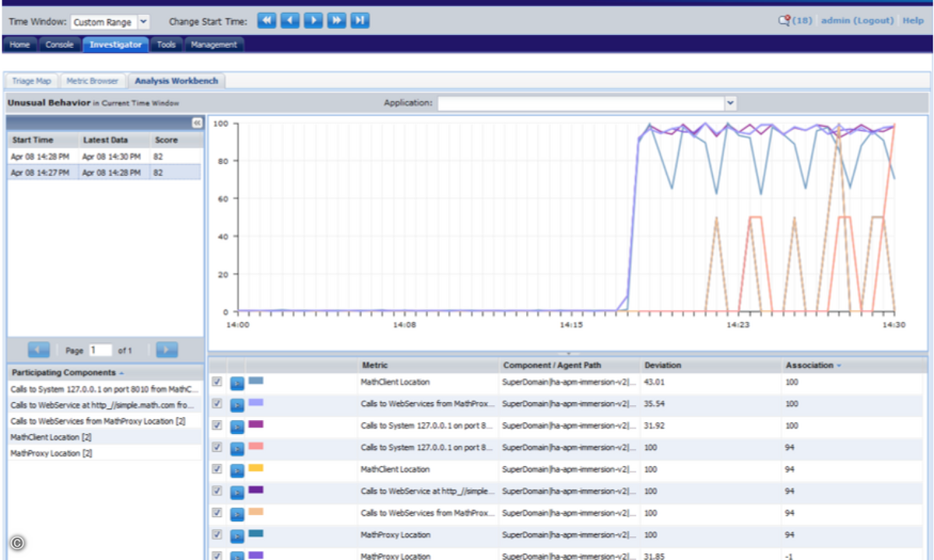Select the Analysis Workbench sub-tab

point(176,81)
